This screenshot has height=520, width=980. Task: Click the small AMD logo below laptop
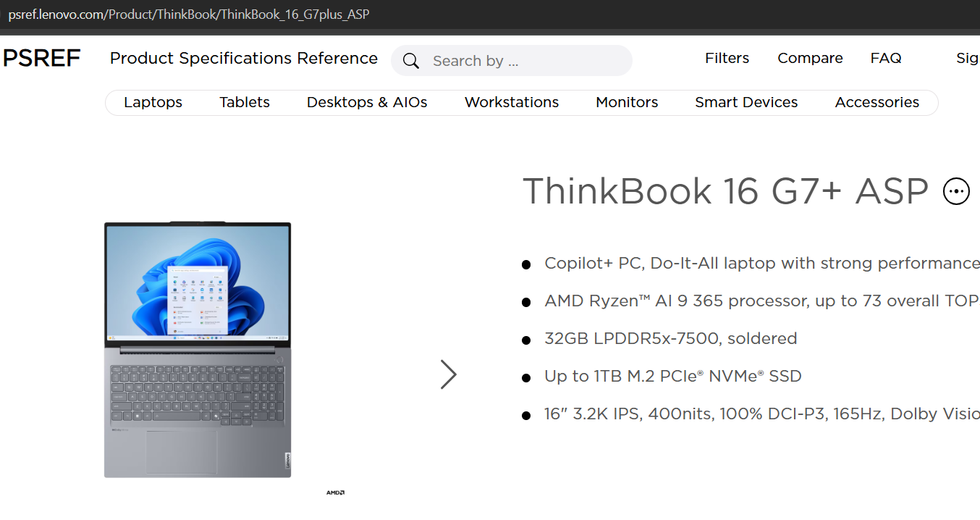coord(335,492)
